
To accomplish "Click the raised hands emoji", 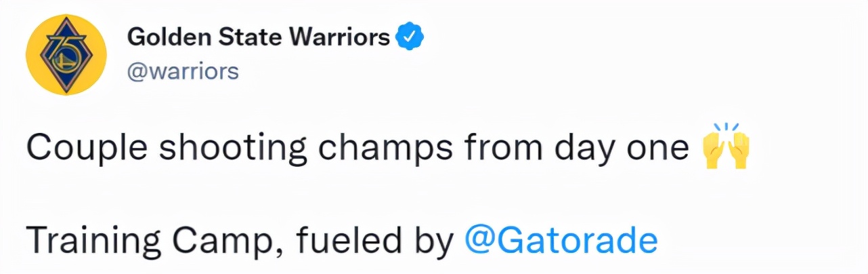I will click(x=726, y=146).
